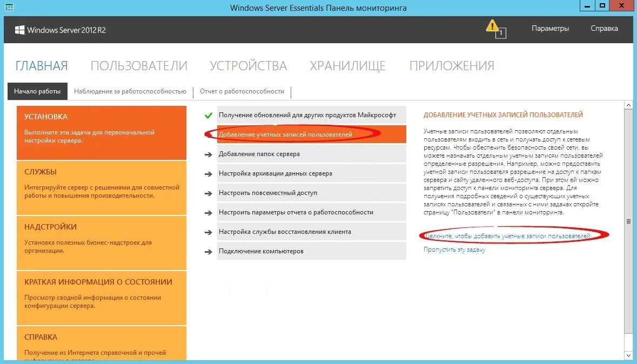Maximize the dashboard window

click(x=602, y=6)
